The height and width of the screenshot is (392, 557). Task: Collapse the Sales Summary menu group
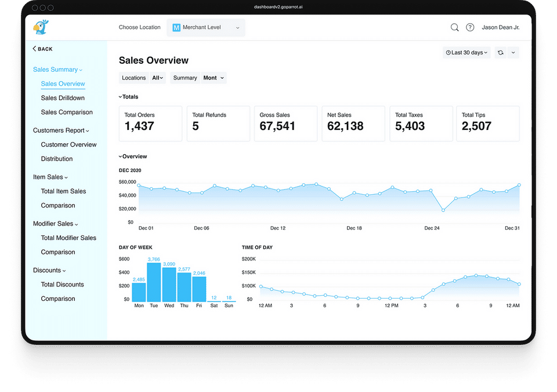57,70
